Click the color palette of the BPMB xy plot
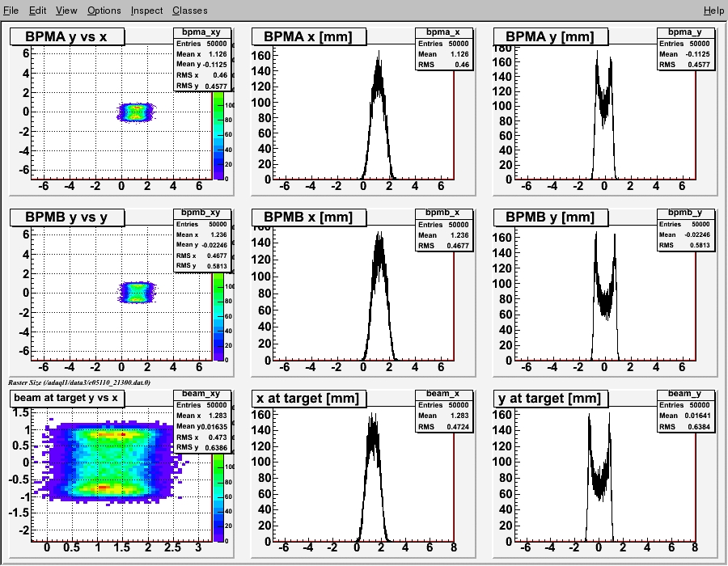 [218, 316]
